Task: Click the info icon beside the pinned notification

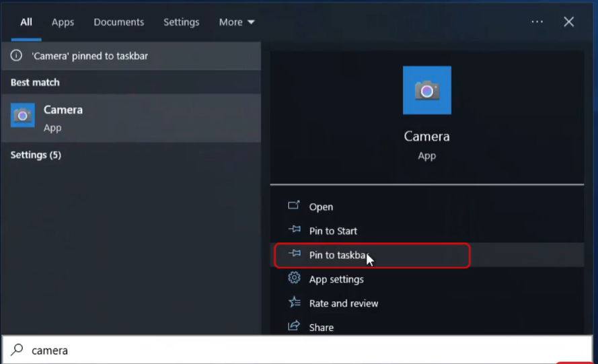Action: pyautogui.click(x=16, y=56)
